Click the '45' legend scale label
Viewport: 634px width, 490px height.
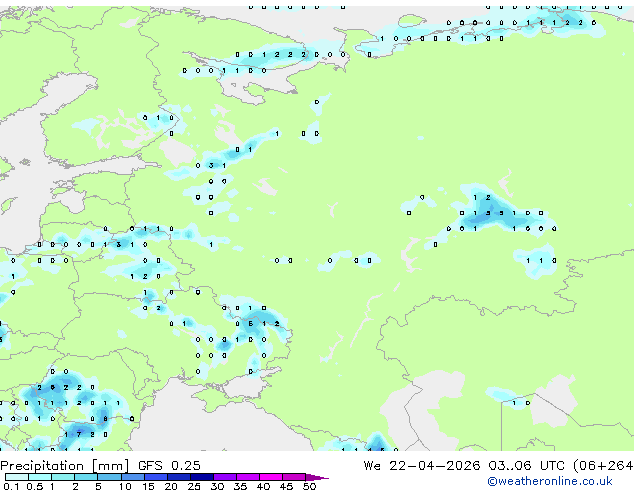287,486
